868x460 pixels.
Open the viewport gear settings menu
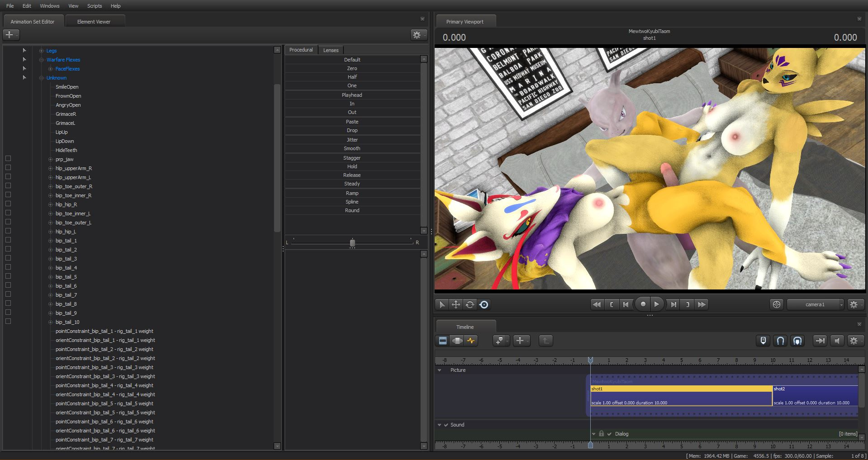855,304
